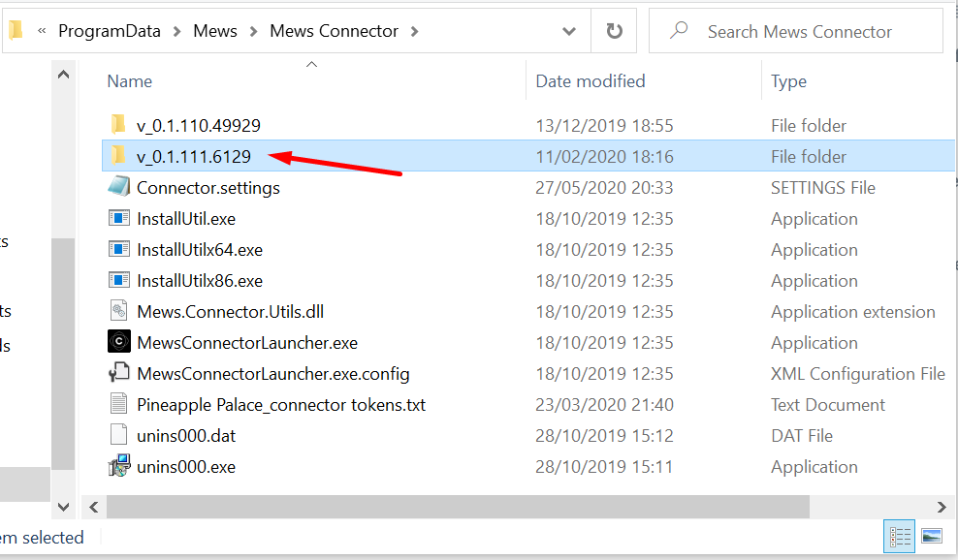The height and width of the screenshot is (560, 958).
Task: Click the navigation pane vertical scrollbar thumb
Action: (x=63, y=355)
